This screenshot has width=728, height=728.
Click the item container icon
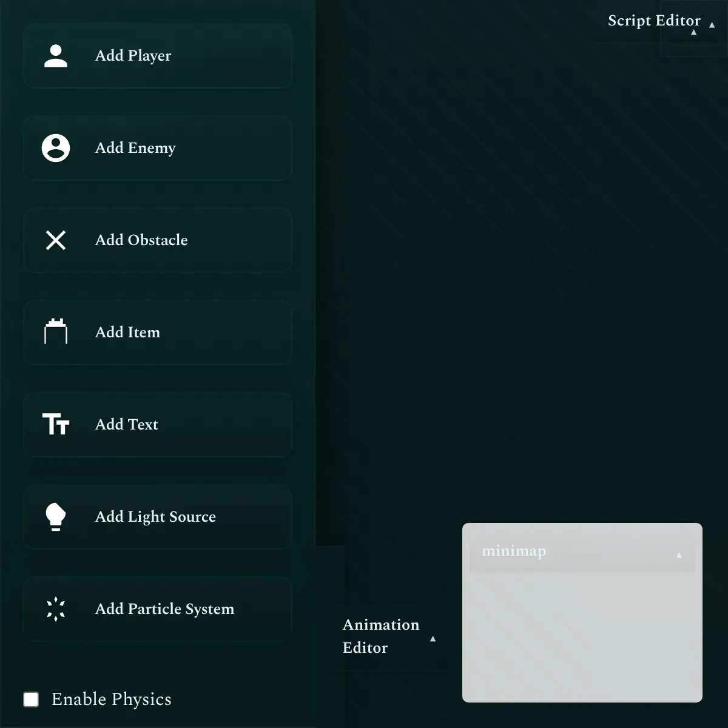point(56,332)
